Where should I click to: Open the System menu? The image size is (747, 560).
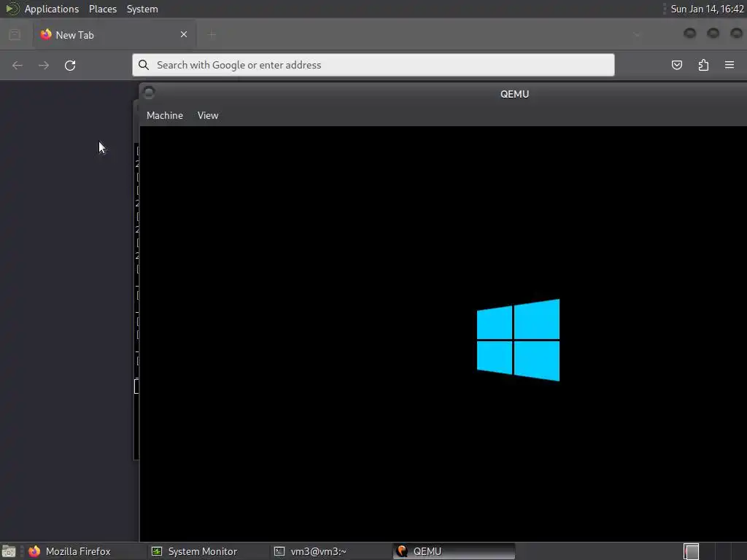[x=142, y=9]
